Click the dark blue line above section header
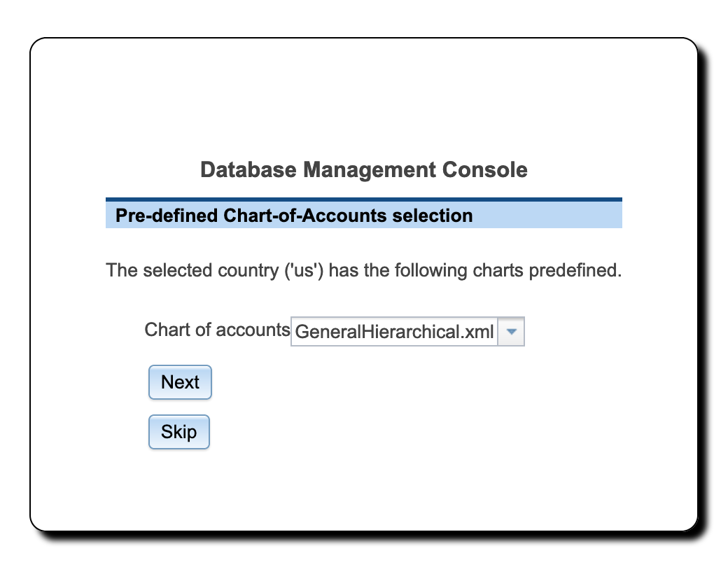 coord(364,199)
